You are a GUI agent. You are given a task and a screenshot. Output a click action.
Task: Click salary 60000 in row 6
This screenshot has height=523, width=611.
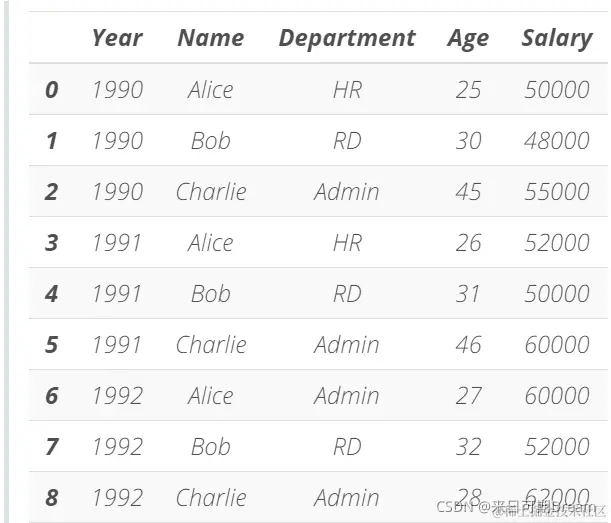(557, 396)
